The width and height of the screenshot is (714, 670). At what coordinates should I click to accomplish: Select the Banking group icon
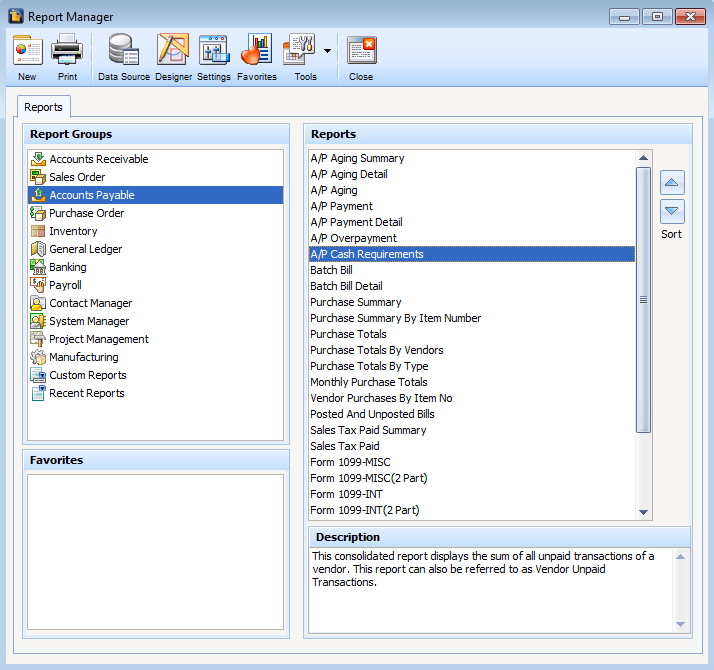[x=38, y=267]
